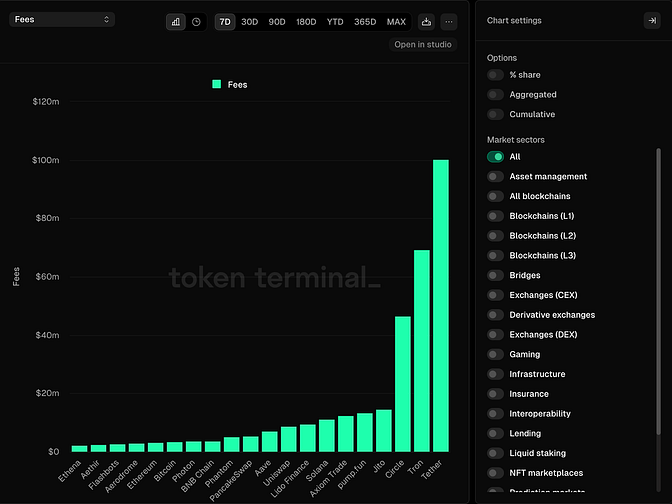
Task: Enable the Cumulative option
Action: click(x=495, y=114)
